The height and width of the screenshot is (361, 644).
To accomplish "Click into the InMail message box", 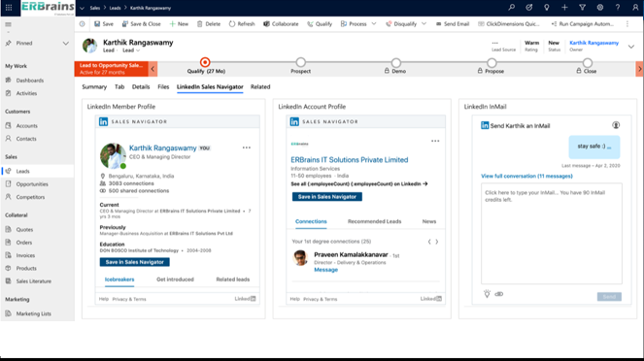I will pyautogui.click(x=551, y=234).
